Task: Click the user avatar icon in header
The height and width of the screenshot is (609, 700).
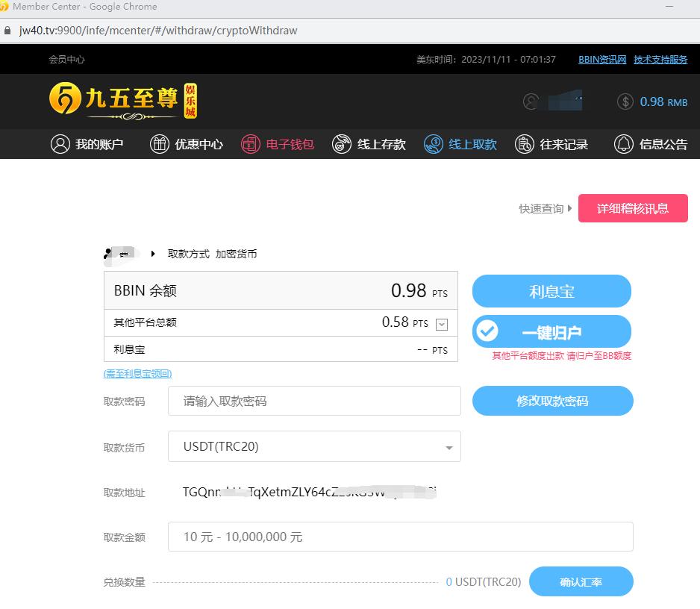Action: point(531,101)
